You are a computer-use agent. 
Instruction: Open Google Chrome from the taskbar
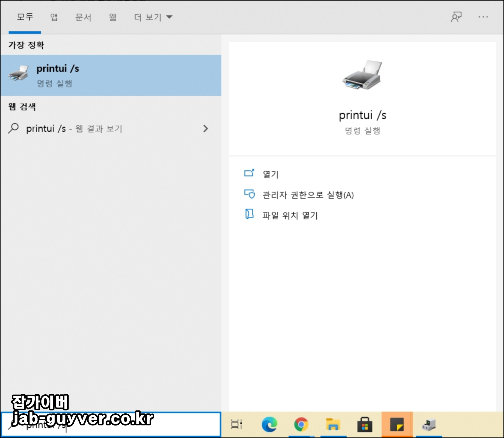pos(301,424)
